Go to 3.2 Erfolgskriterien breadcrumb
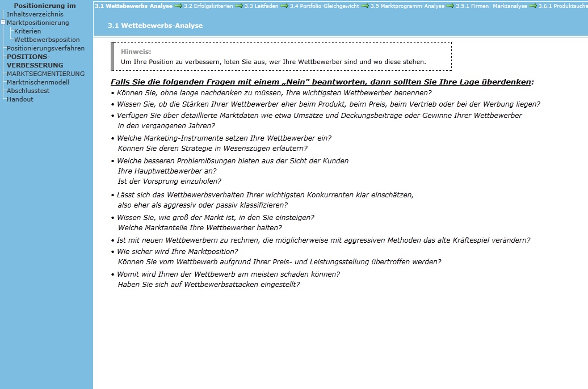The width and height of the screenshot is (588, 389). (208, 6)
